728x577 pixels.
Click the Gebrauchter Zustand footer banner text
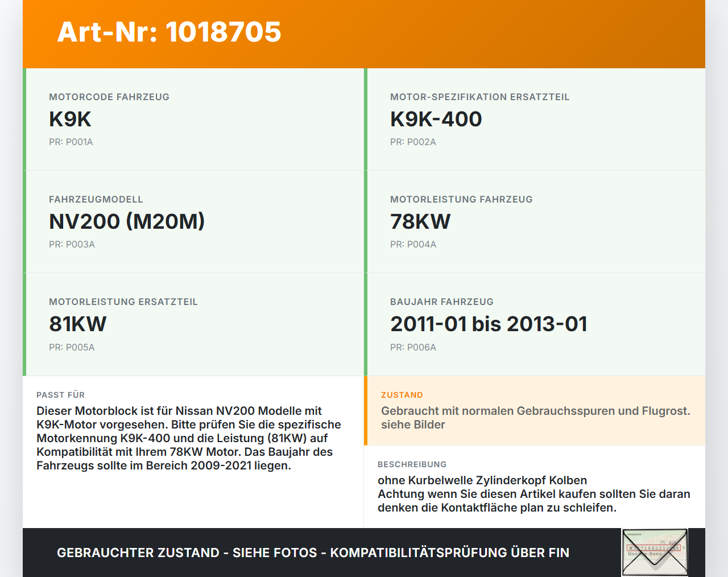(313, 553)
